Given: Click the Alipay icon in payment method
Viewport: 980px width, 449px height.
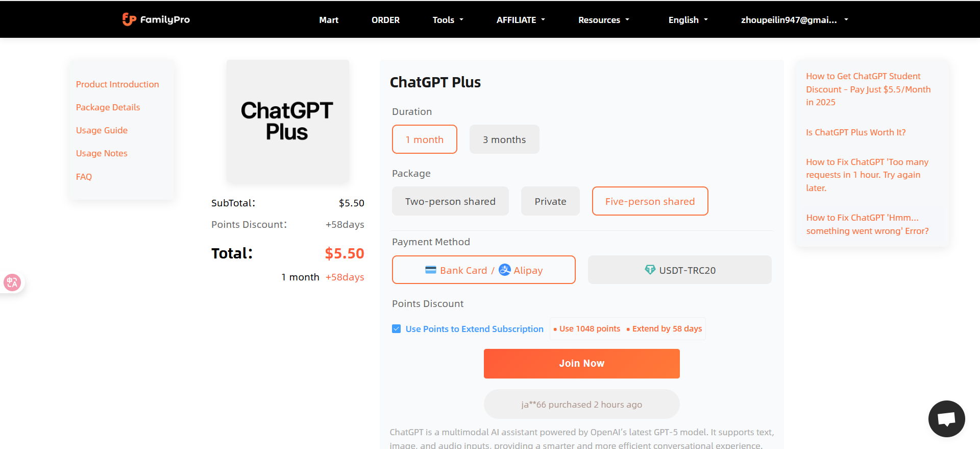Looking at the screenshot, I should (x=504, y=270).
